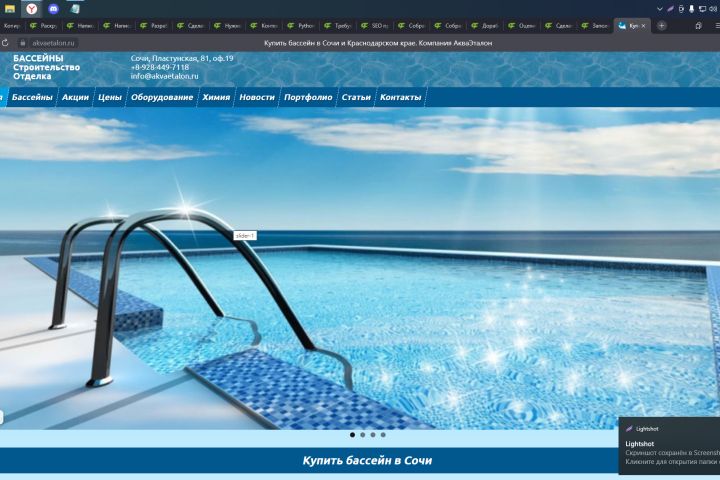Viewport: 720px width, 480px height.
Task: Switch to the 'Требу' tab
Action: (x=338, y=26)
